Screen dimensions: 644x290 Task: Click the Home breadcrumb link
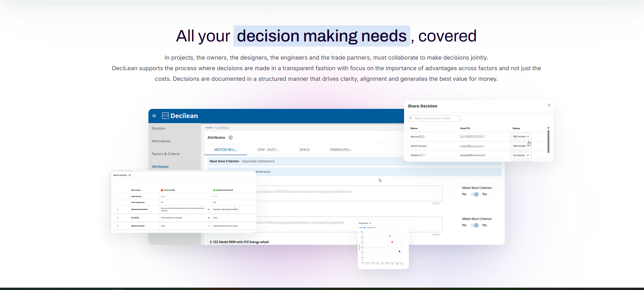tap(209, 128)
